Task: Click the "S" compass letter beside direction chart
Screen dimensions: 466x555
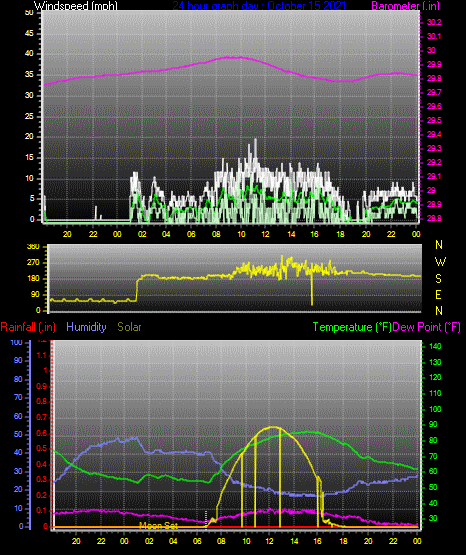Action: click(x=438, y=279)
